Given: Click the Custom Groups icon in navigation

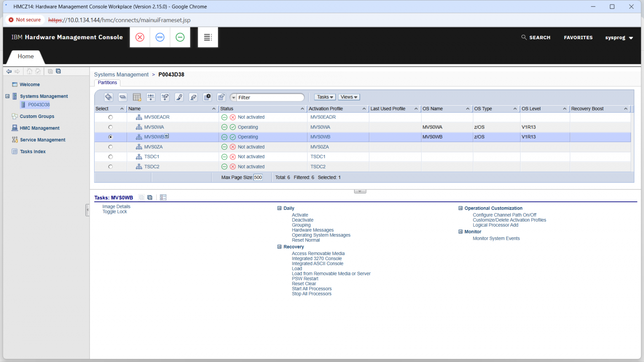Looking at the screenshot, I should coord(15,116).
